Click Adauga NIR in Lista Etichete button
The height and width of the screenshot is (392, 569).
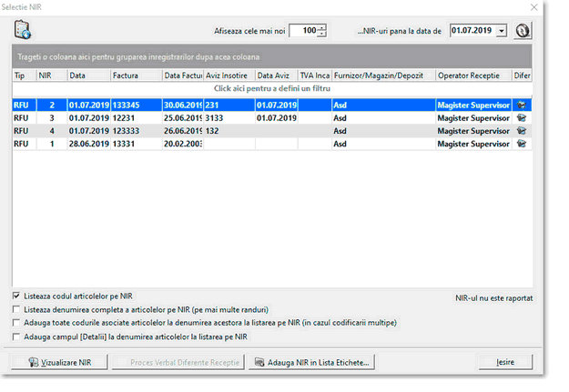311,362
